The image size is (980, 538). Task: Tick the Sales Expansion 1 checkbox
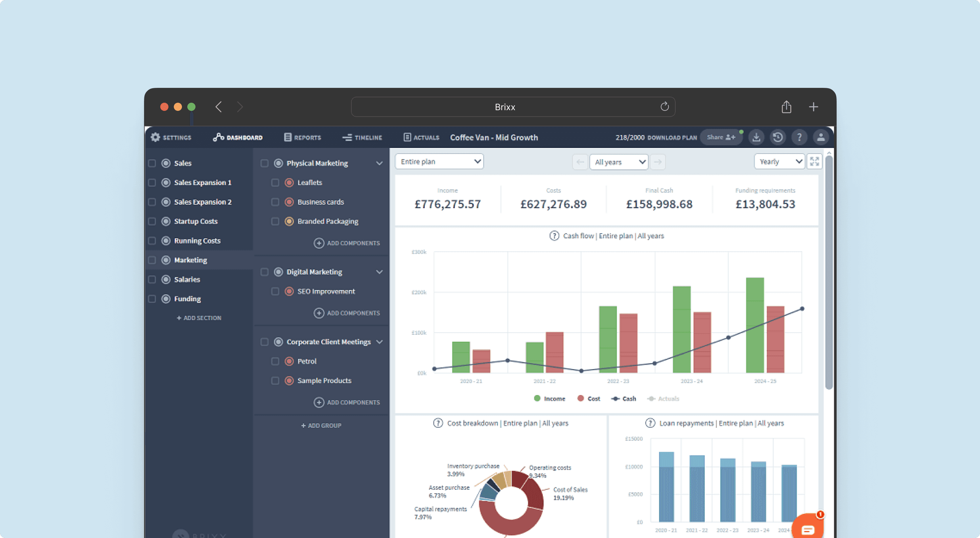click(x=152, y=182)
